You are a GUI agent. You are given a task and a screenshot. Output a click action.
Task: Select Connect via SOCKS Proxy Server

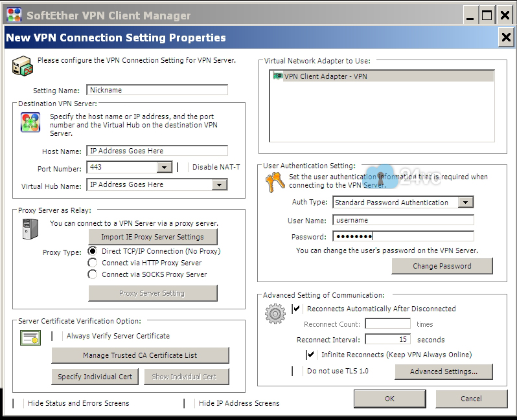pos(92,274)
